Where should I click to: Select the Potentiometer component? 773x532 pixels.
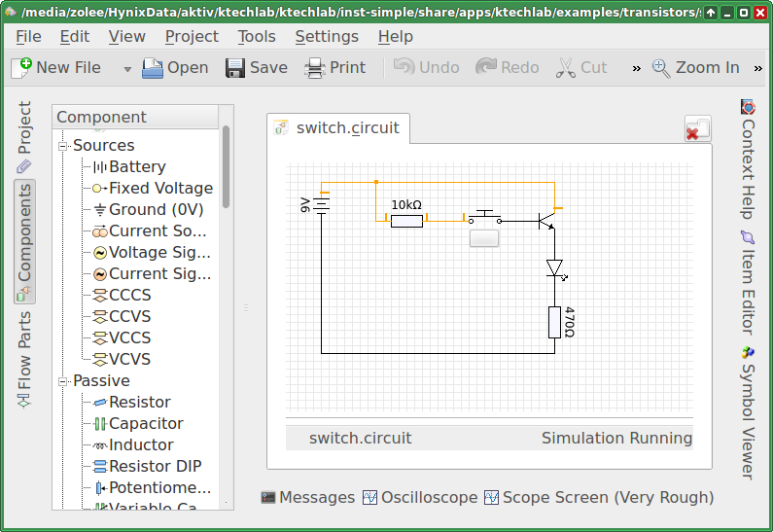152,487
